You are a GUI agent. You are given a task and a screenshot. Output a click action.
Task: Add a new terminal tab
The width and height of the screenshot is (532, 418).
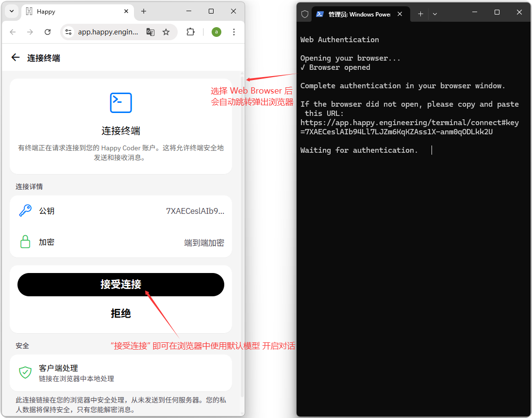click(420, 14)
